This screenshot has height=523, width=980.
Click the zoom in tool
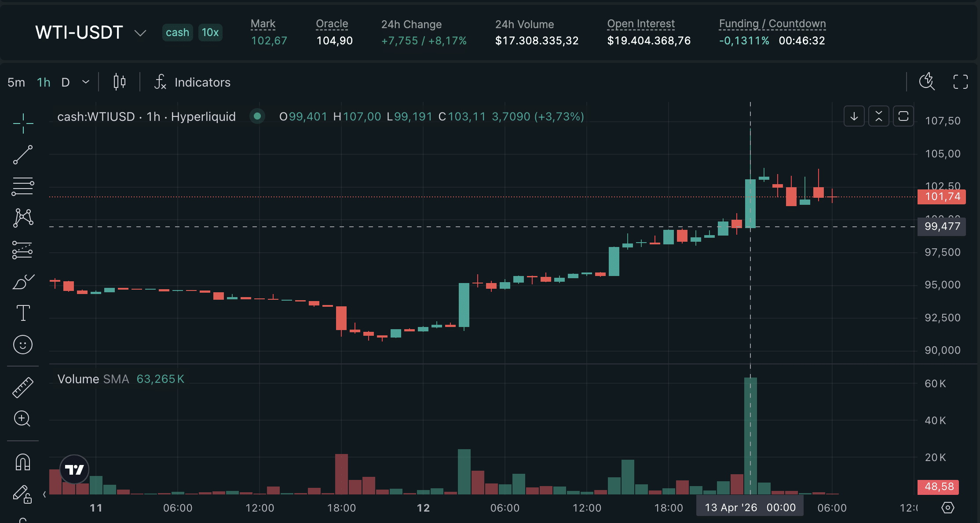(23, 419)
